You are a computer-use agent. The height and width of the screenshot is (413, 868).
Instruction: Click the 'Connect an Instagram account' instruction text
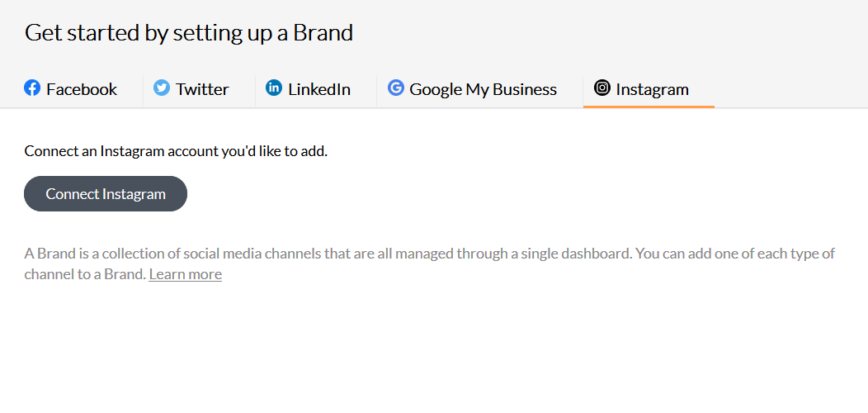[176, 151]
